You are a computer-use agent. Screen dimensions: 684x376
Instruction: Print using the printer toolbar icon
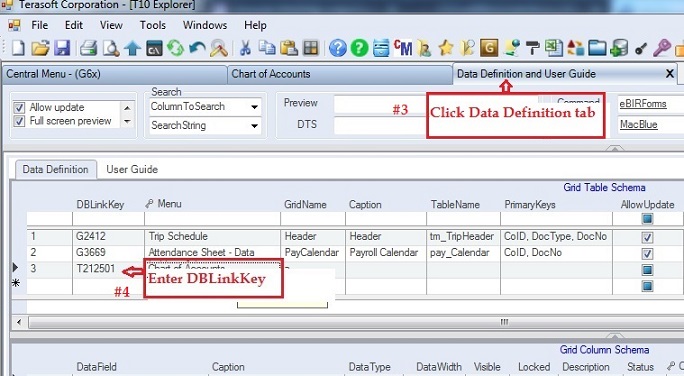[x=89, y=48]
